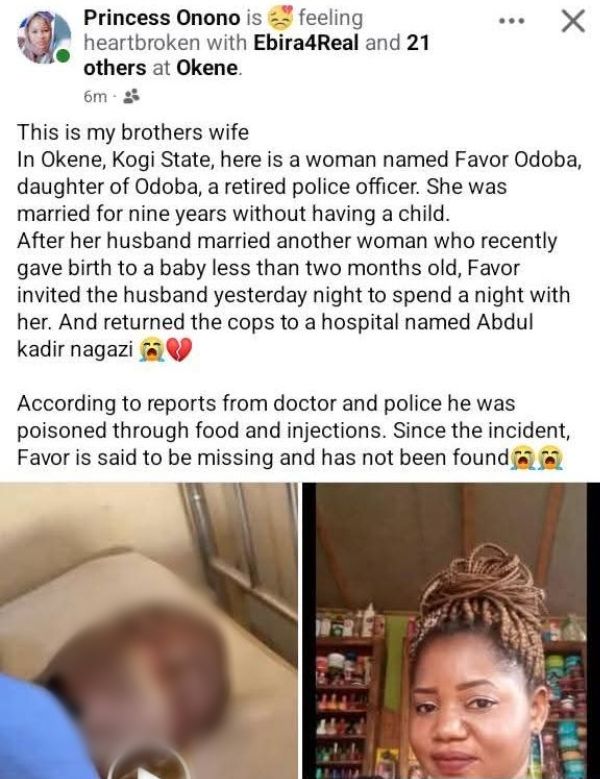
Task: Click the crying emoji after nagazi
Action: click(x=152, y=350)
